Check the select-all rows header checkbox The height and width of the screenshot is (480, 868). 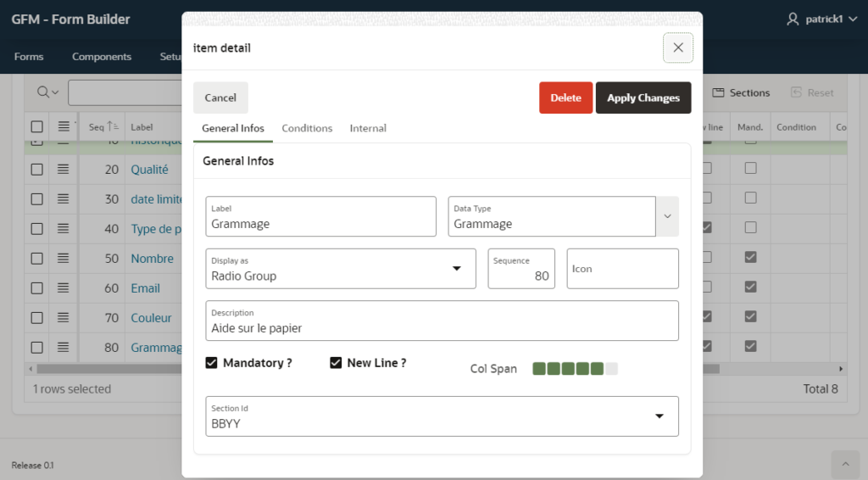37,126
